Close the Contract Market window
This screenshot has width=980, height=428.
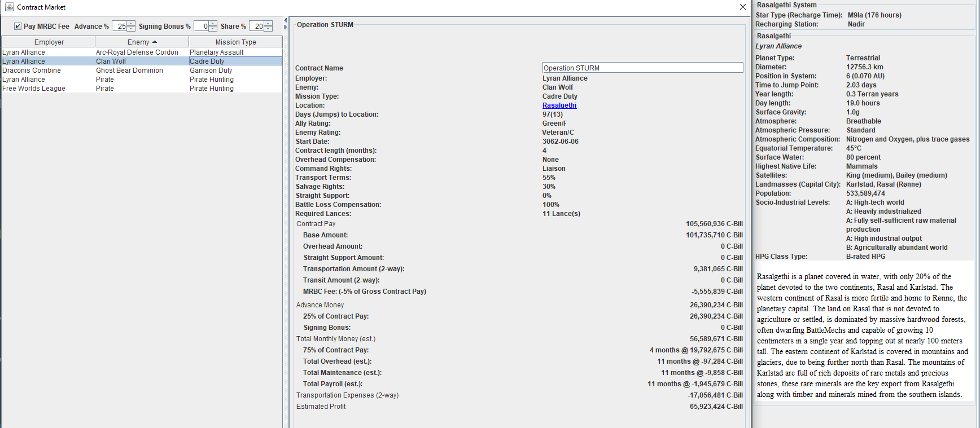click(743, 7)
